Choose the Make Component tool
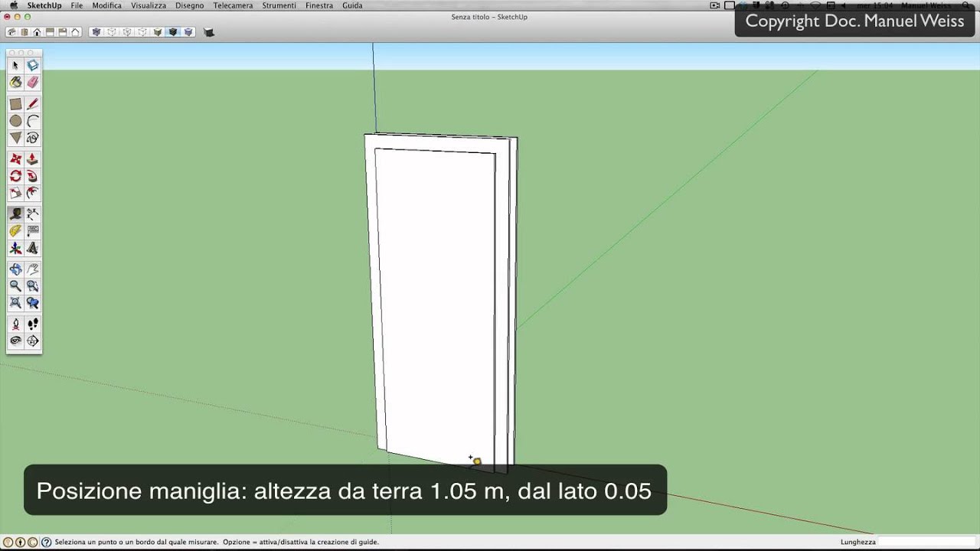 32,65
